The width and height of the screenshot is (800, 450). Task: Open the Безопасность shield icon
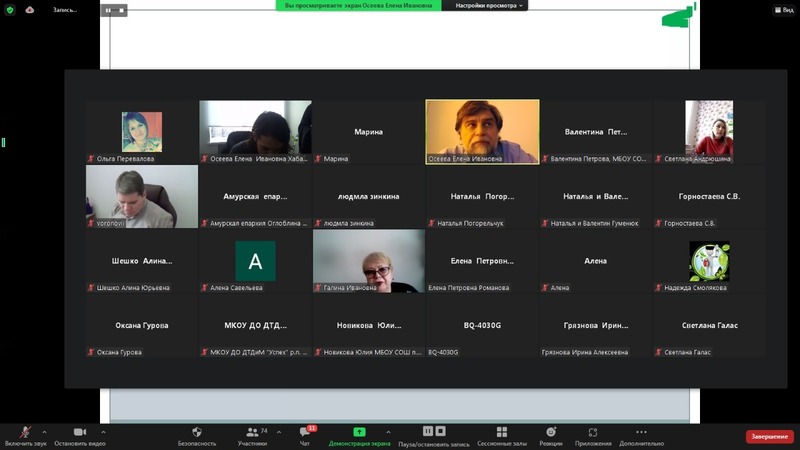coord(196,435)
